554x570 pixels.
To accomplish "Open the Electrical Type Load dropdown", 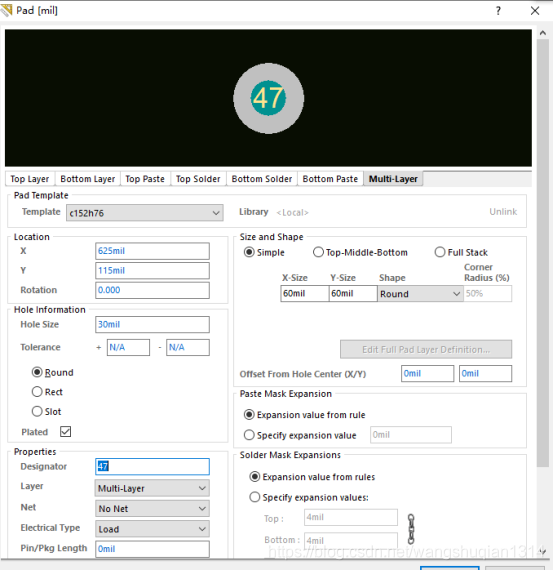I will pyautogui.click(x=152, y=529).
